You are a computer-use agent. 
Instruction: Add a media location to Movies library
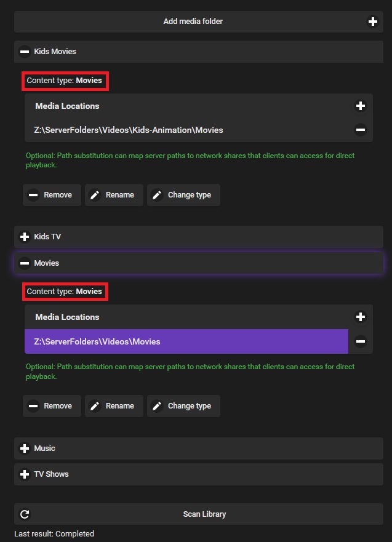pos(361,317)
